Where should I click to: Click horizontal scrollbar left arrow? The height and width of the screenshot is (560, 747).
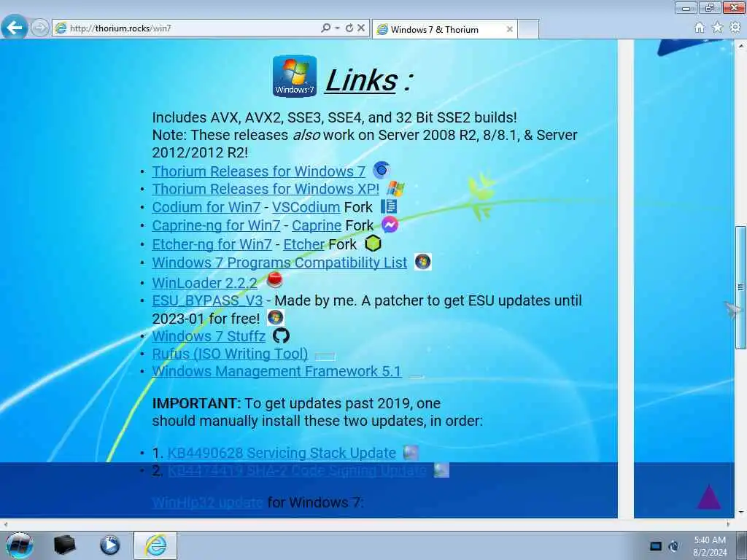point(5,524)
